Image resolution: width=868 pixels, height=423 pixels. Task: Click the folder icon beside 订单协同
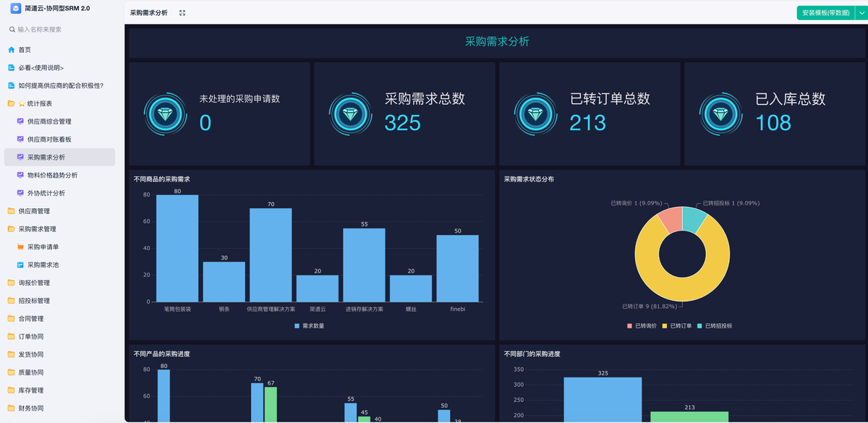(11, 336)
